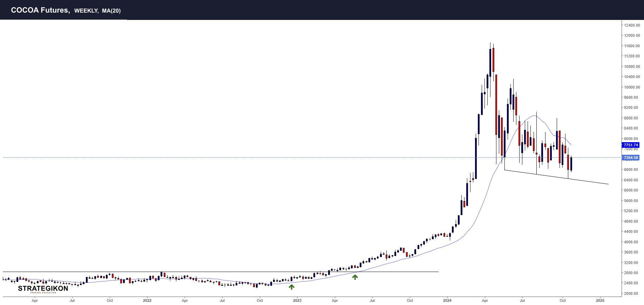This screenshot has height=305, width=644.
Task: Select the 12400.00 price axis label
Action: 632,25
